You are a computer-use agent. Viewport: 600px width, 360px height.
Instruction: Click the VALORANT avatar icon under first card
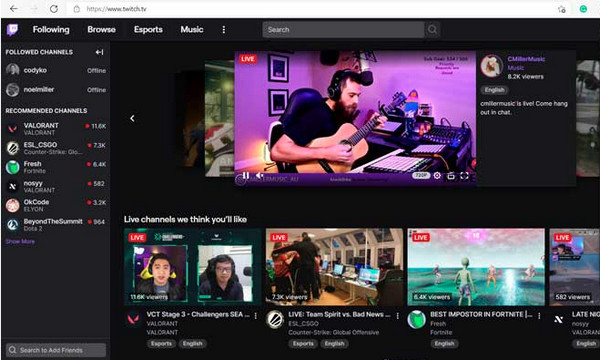tap(134, 319)
